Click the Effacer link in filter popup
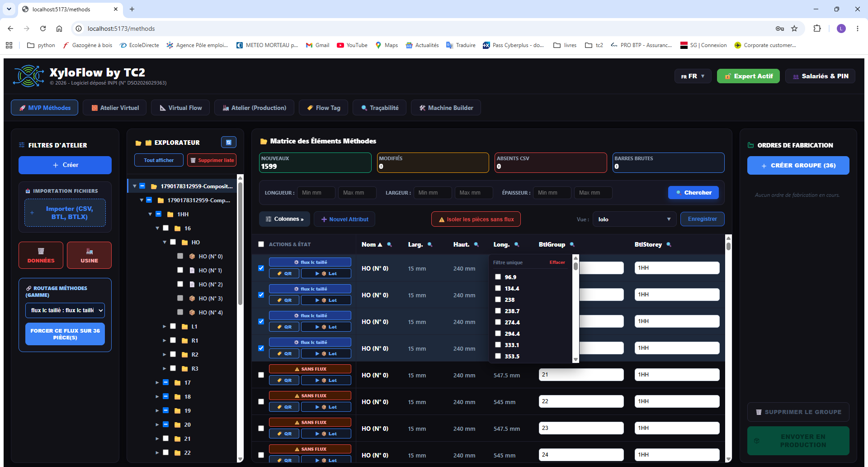 (x=557, y=262)
